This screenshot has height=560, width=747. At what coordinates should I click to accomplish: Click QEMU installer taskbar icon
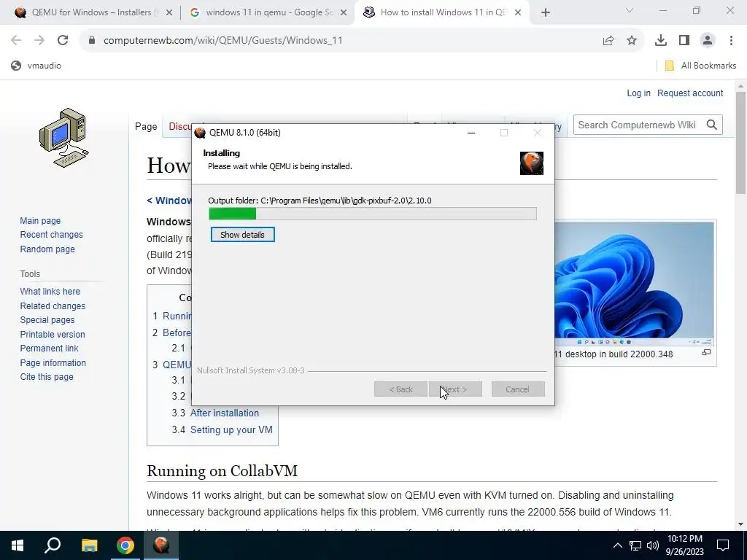161,545
